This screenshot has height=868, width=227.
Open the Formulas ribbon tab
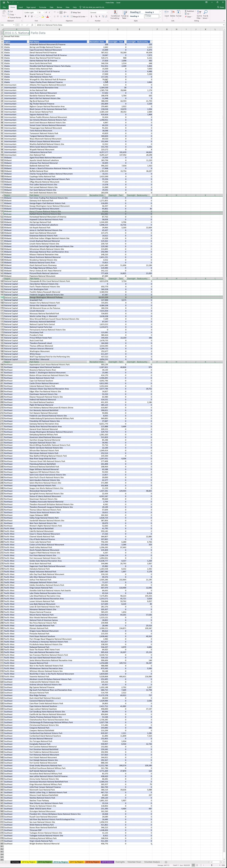click(42, 7)
